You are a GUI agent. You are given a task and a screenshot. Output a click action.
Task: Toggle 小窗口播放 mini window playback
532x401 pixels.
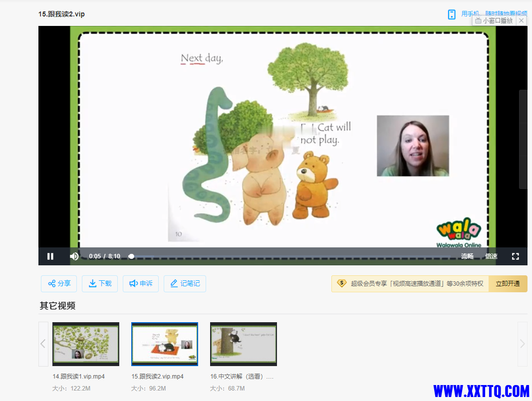pyautogui.click(x=495, y=20)
